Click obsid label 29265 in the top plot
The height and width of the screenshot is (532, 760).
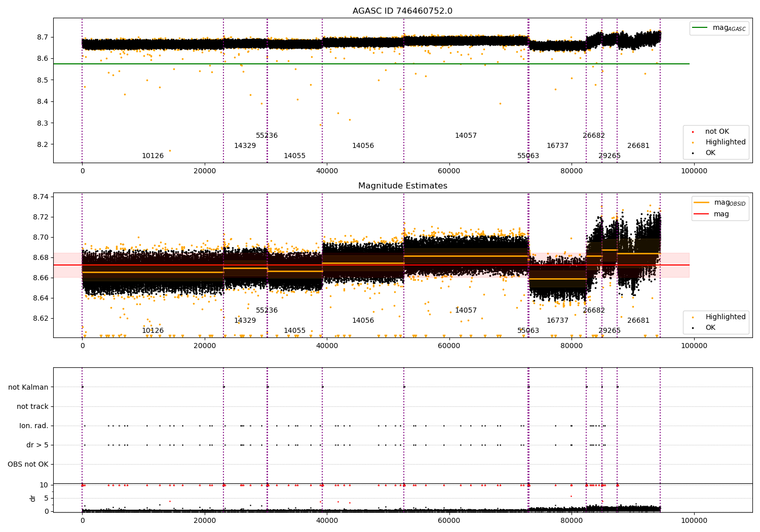(610, 156)
